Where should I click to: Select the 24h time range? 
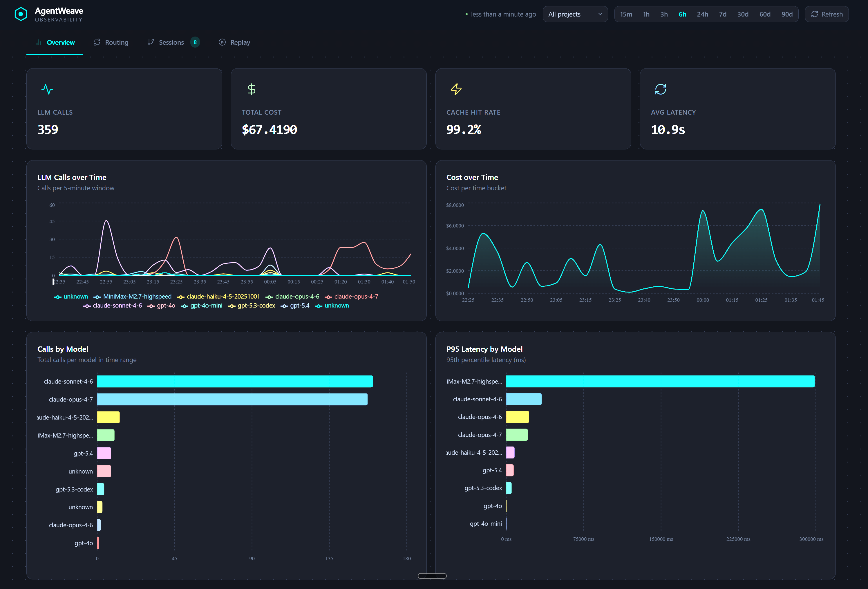tap(703, 14)
